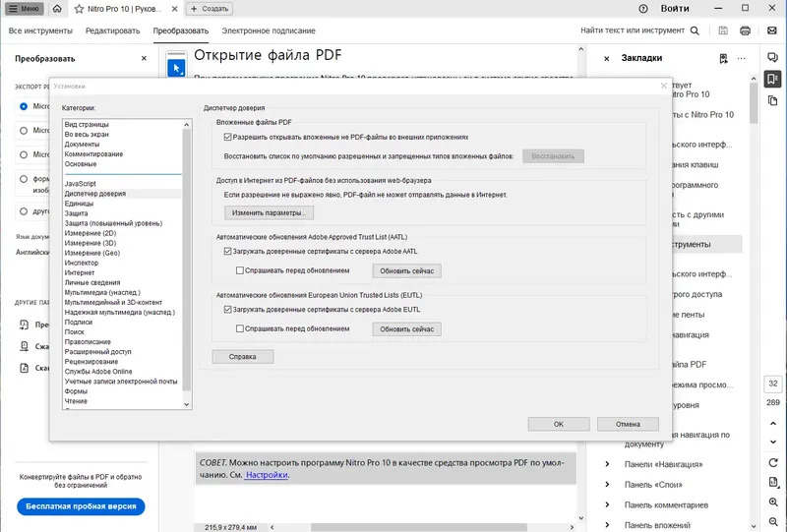Click the page number 32 field

point(773,384)
